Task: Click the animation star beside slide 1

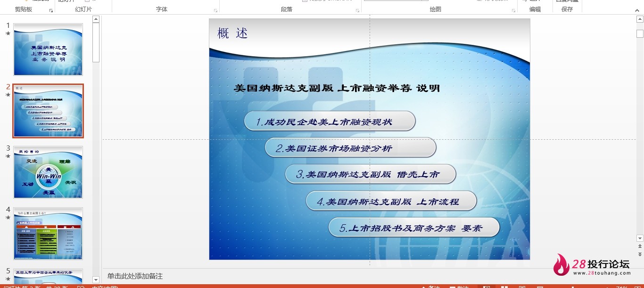Action: click(8, 34)
